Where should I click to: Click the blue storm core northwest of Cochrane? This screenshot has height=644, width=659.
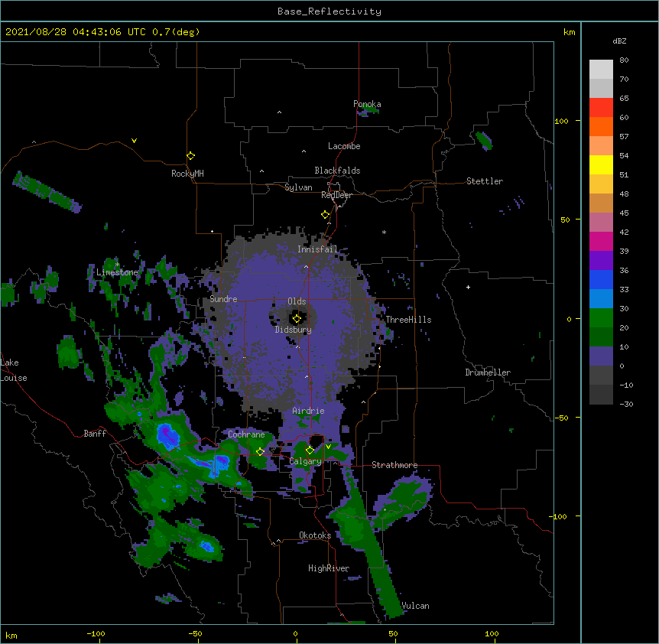pos(168,436)
